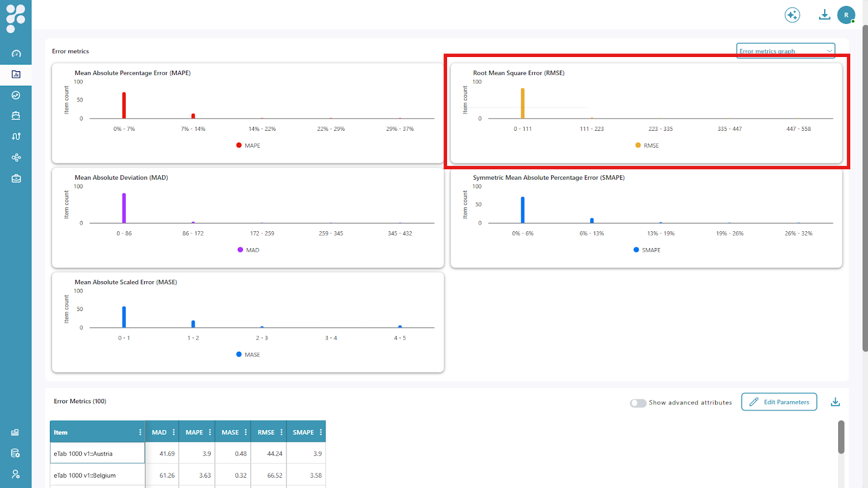The height and width of the screenshot is (488, 868).
Task: Click the 0% - 6% SMAPE bar
Action: (x=522, y=210)
